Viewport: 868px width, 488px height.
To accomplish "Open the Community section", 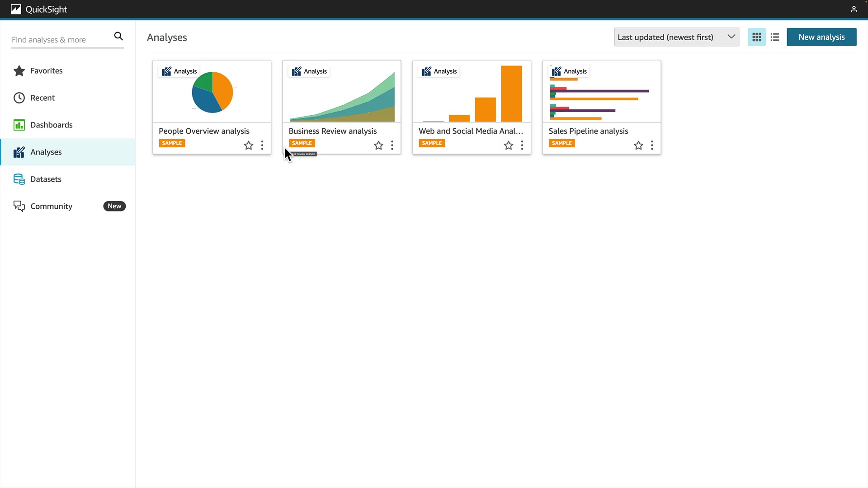I will 51,206.
